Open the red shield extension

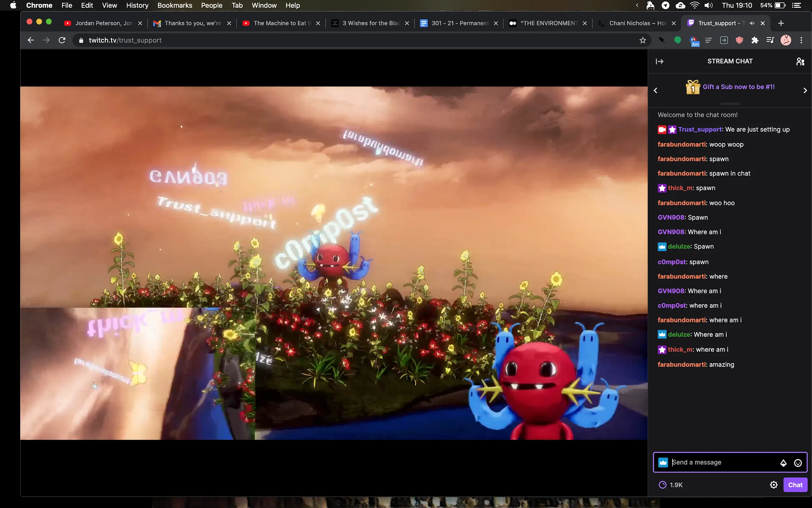739,40
